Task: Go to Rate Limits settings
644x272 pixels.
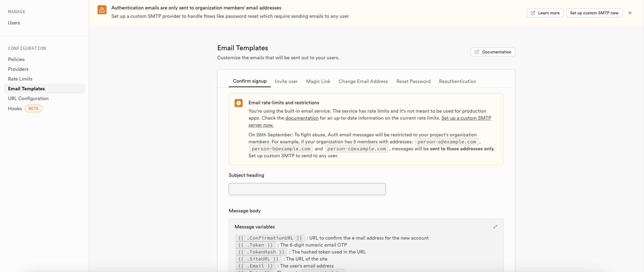Action: point(20,79)
